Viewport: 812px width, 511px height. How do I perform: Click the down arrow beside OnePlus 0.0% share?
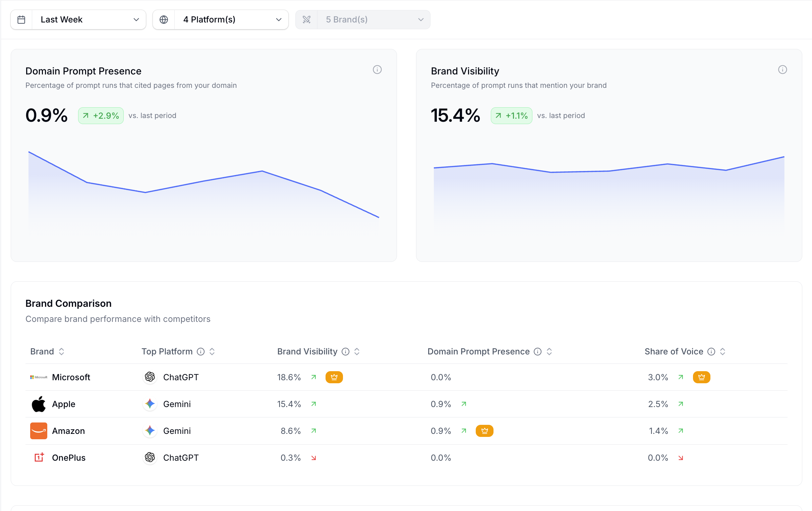[681, 458]
